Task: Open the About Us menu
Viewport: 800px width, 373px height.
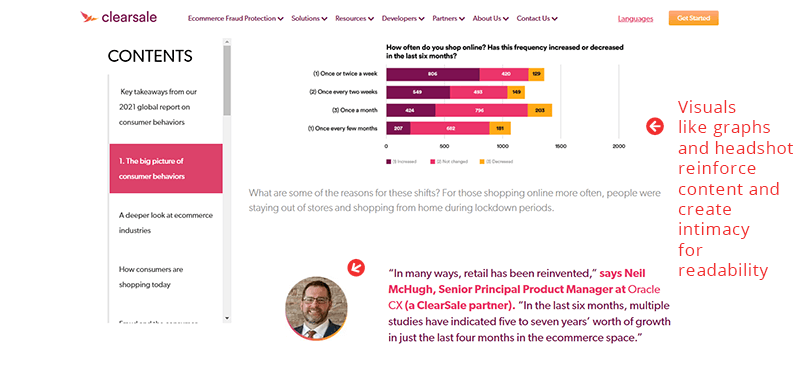Action: point(490,18)
